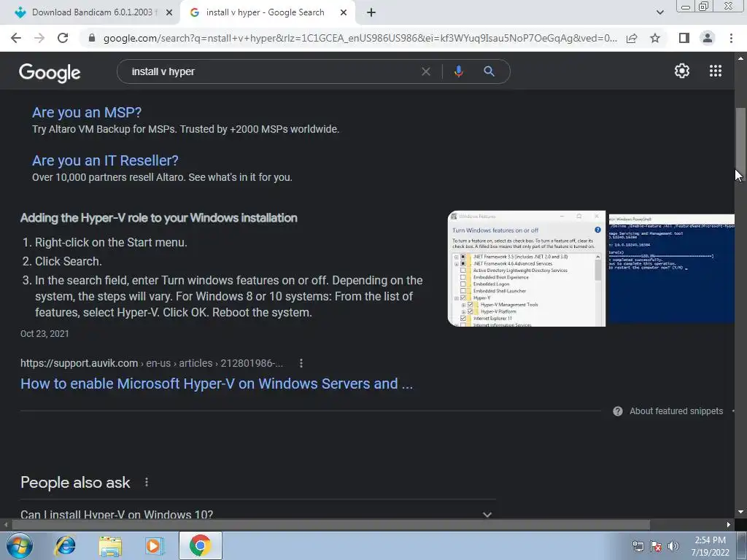Viewport: 747px width, 560px height.
Task: Go to the Google logo homepage
Action: 50,72
